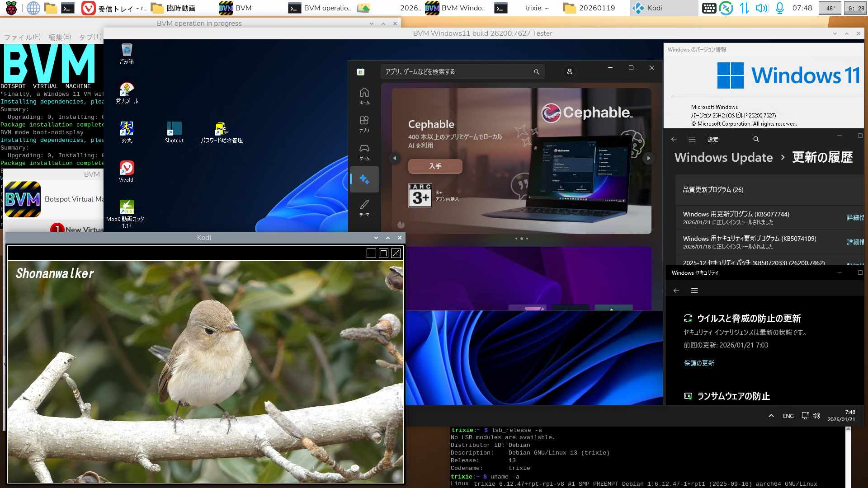Click the Store search box

pos(457,71)
